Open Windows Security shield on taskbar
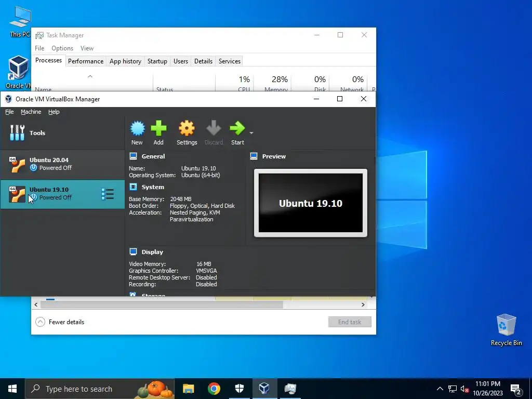This screenshot has width=532, height=399. pos(239,389)
